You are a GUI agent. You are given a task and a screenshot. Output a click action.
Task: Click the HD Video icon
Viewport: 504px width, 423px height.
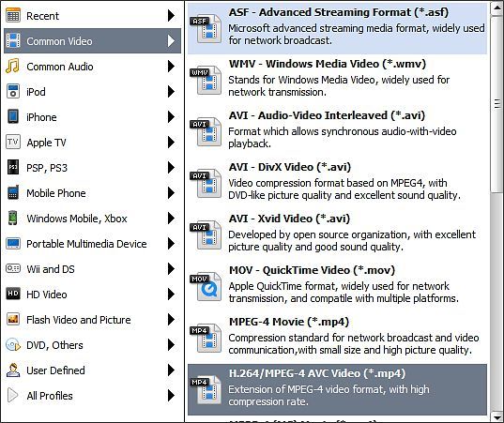pos(13,294)
